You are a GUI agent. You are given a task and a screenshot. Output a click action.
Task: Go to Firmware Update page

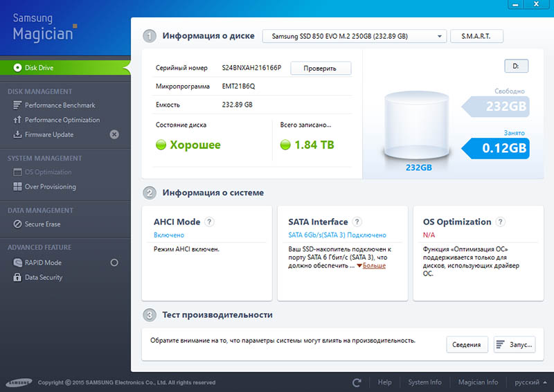(49, 134)
